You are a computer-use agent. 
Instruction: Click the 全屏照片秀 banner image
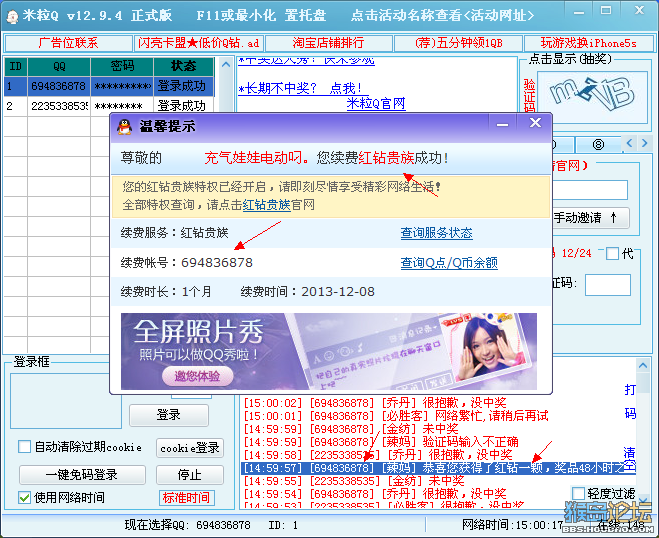329,351
